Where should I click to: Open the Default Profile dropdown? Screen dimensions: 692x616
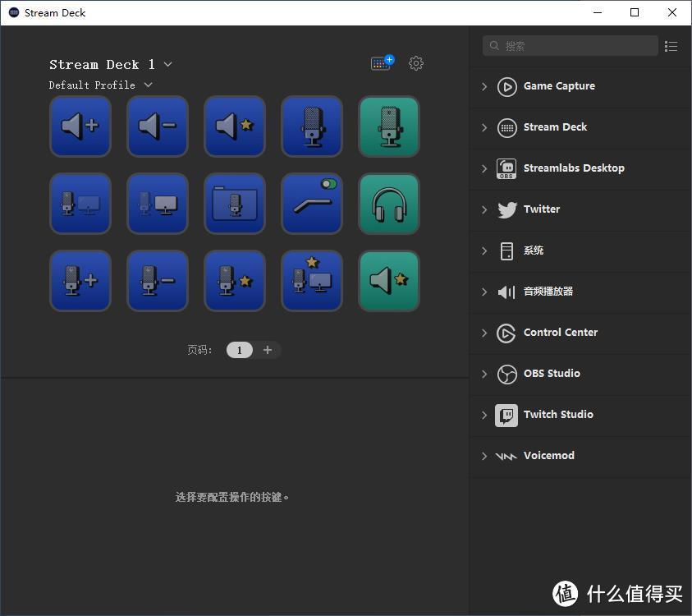[x=149, y=85]
